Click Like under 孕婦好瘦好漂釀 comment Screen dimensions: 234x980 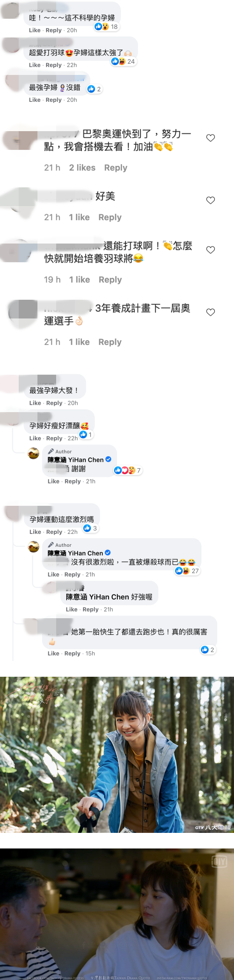point(35,438)
